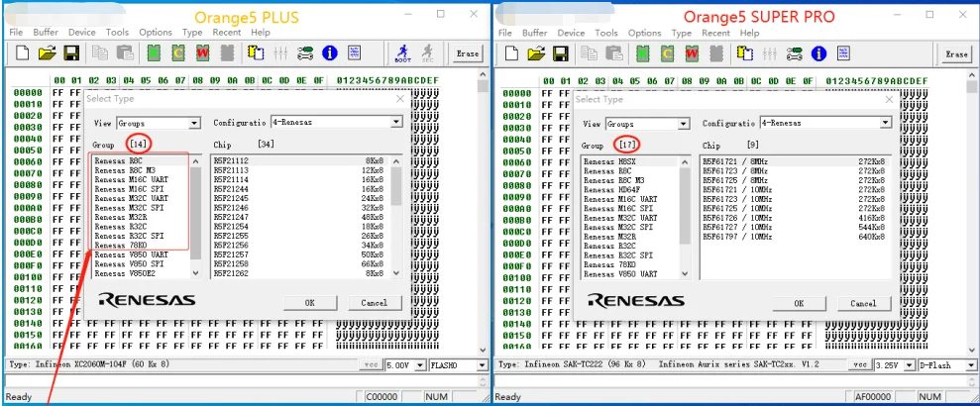Image resolution: width=980 pixels, height=406 pixels.
Task: Click vcc button in Orange5 PLUS status row
Action: point(370,365)
